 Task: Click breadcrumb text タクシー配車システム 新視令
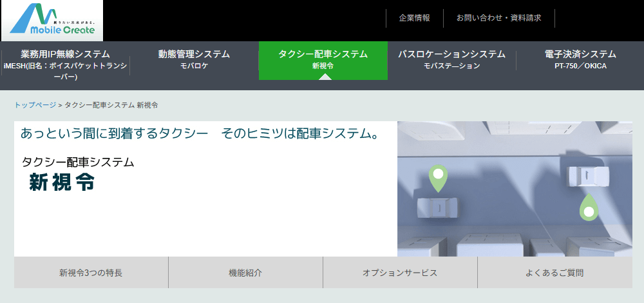click(x=111, y=105)
